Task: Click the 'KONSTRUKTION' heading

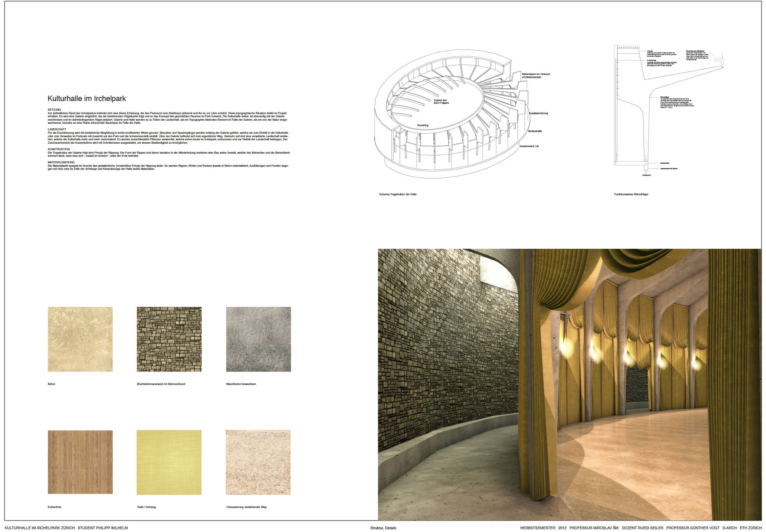Action: click(59, 149)
